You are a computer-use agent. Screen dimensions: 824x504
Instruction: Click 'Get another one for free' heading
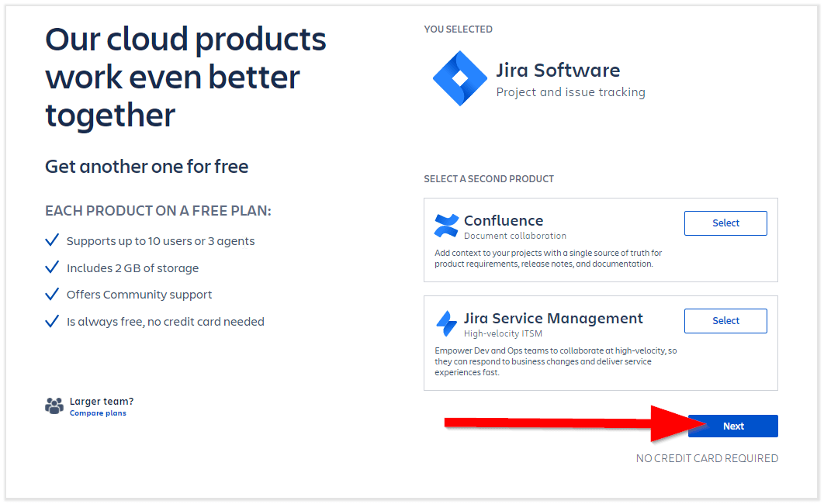pyautogui.click(x=147, y=167)
